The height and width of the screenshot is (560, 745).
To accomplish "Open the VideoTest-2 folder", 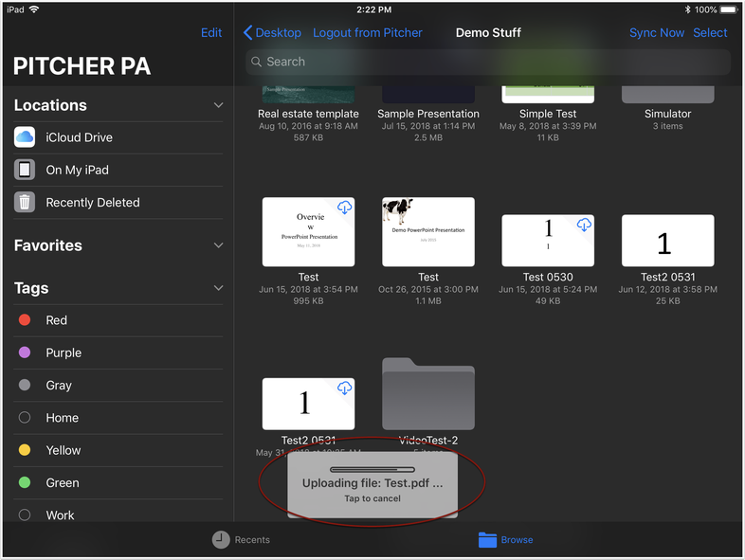I will [x=428, y=395].
